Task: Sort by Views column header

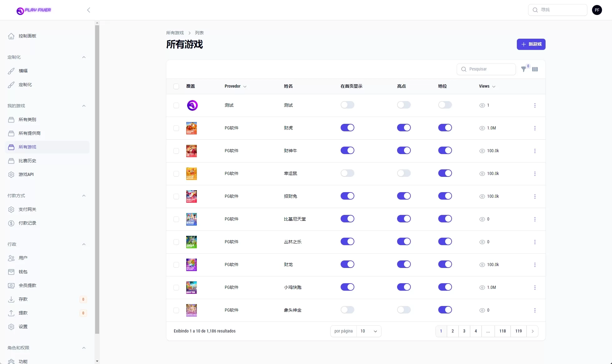Action: coord(487,86)
